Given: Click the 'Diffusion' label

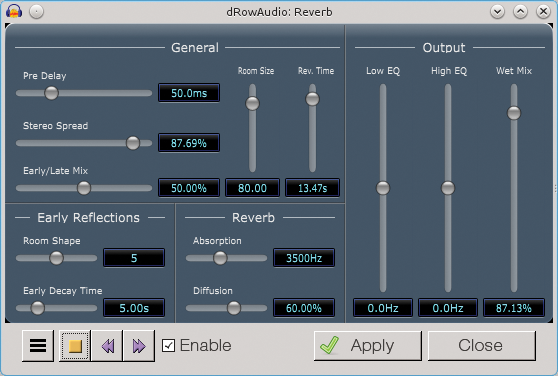Looking at the screenshot, I should point(213,291).
